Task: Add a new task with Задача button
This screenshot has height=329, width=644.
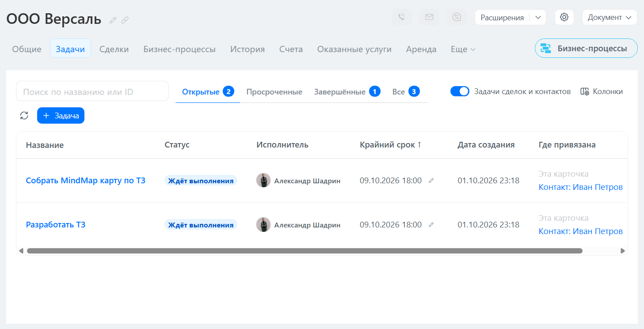Action: click(x=61, y=116)
